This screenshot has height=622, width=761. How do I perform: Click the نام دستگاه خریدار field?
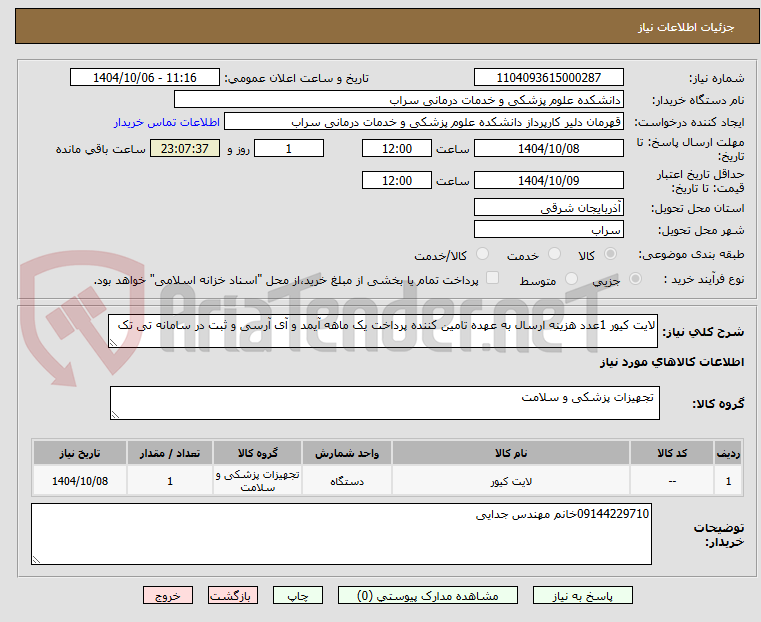[x=398, y=100]
